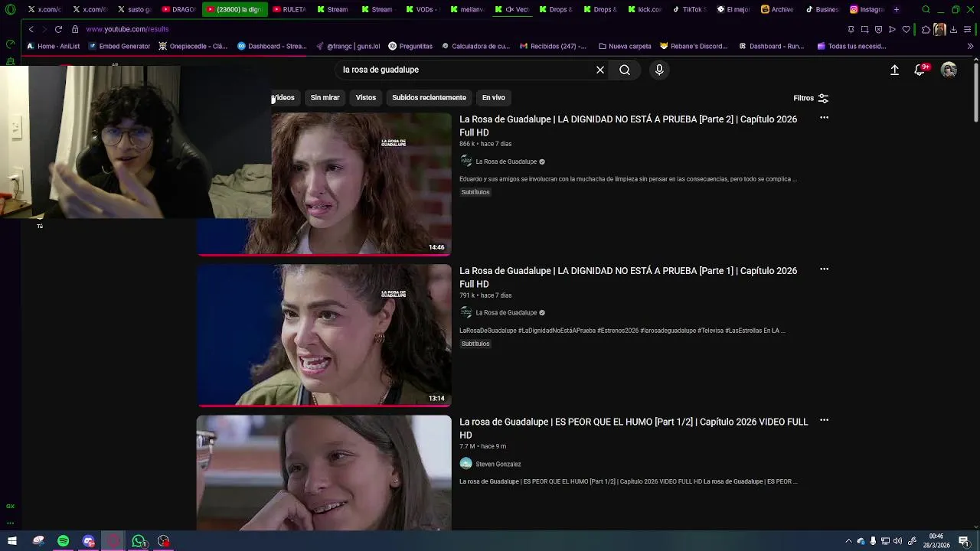Open 'Recibidos (247)' Gmail bookmark
The height and width of the screenshot is (551, 980).
click(553, 46)
